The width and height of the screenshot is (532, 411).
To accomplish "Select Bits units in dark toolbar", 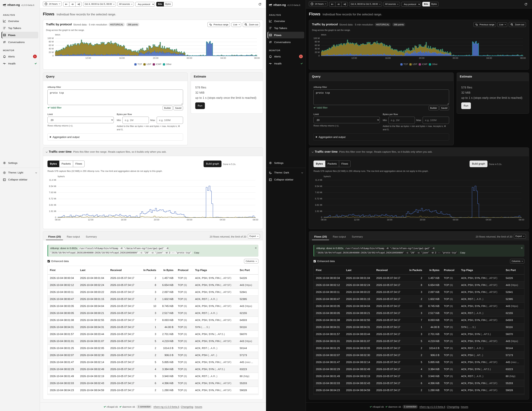I will [426, 4].
